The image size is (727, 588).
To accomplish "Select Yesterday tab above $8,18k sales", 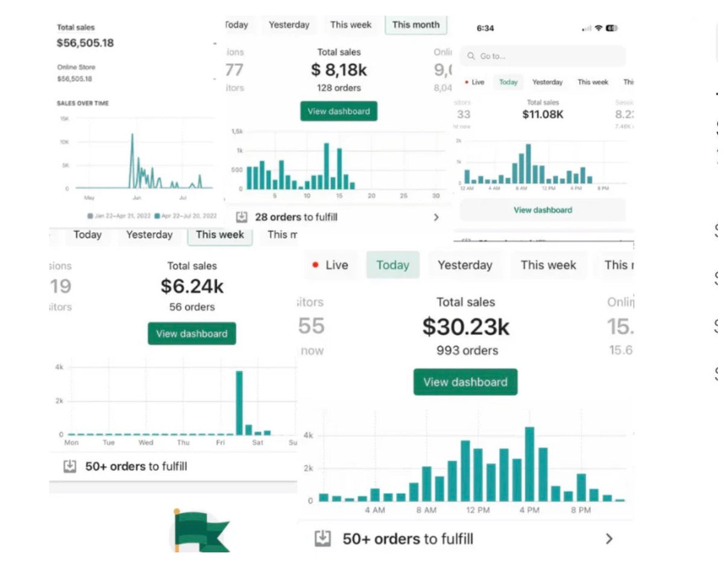I will 289,25.
